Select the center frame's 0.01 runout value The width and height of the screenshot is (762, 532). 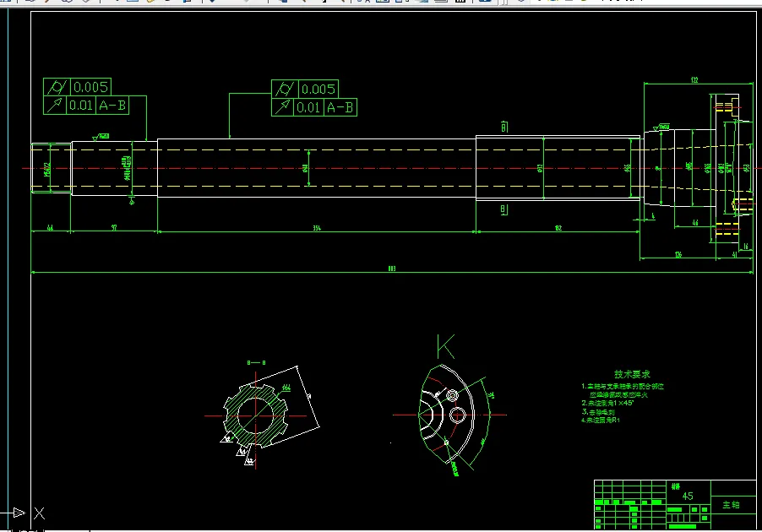pos(308,107)
